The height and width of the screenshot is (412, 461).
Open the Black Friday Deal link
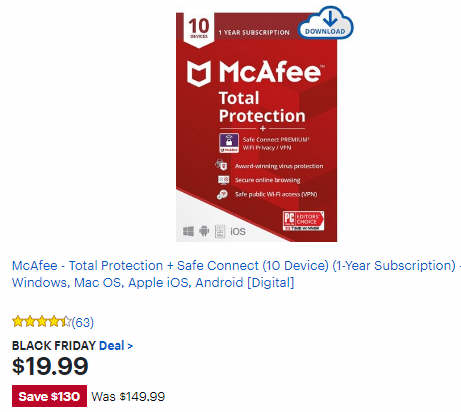click(x=116, y=346)
